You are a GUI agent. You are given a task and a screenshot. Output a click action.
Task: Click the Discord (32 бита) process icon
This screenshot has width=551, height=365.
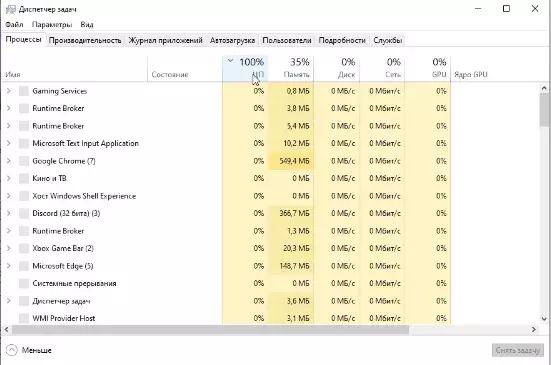24,213
